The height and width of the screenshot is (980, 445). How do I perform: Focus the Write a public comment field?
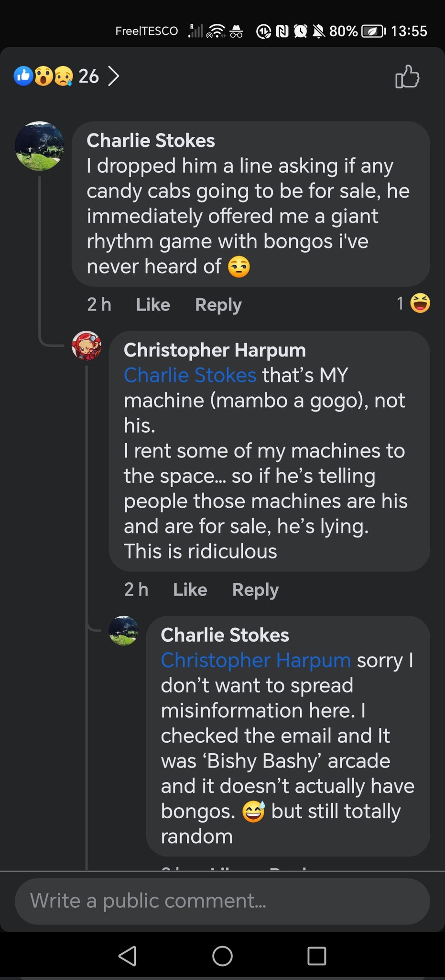pos(222,901)
